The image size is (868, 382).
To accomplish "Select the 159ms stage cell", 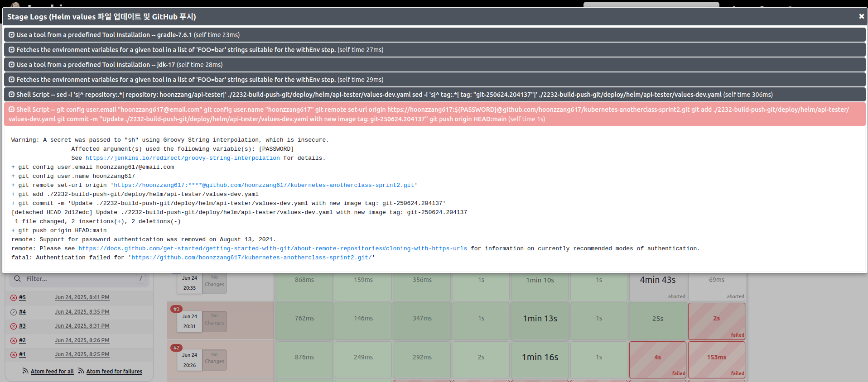I will (363, 287).
